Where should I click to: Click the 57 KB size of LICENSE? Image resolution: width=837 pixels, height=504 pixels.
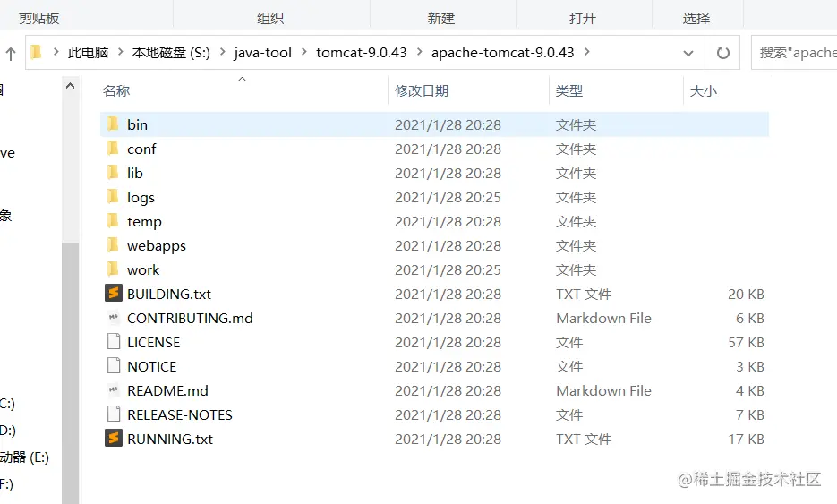coord(747,342)
